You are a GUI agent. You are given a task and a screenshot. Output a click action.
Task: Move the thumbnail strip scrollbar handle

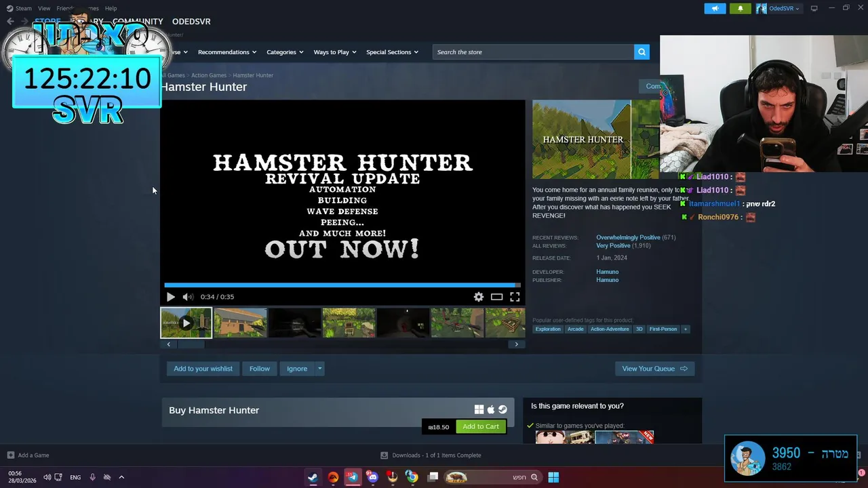tap(191, 344)
